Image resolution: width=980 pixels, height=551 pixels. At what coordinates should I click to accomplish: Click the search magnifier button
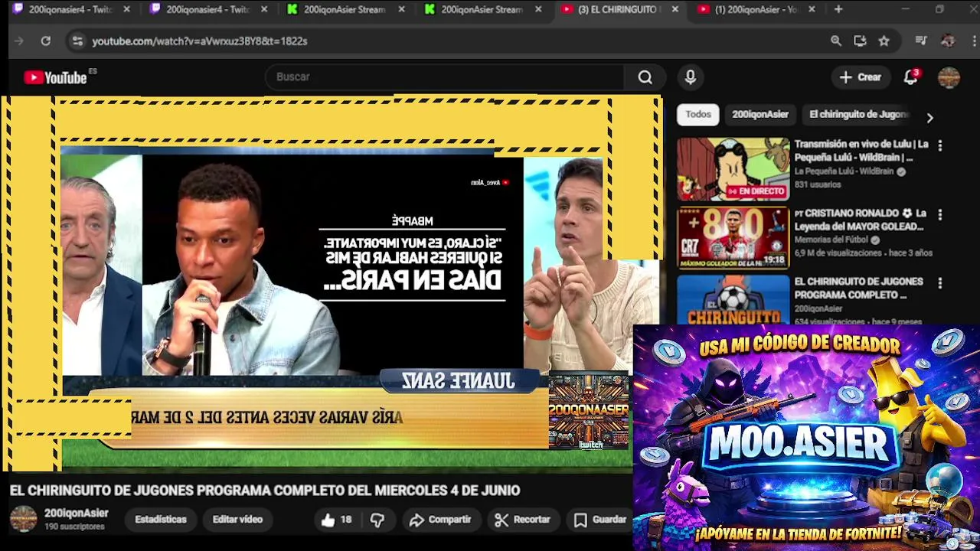click(645, 77)
